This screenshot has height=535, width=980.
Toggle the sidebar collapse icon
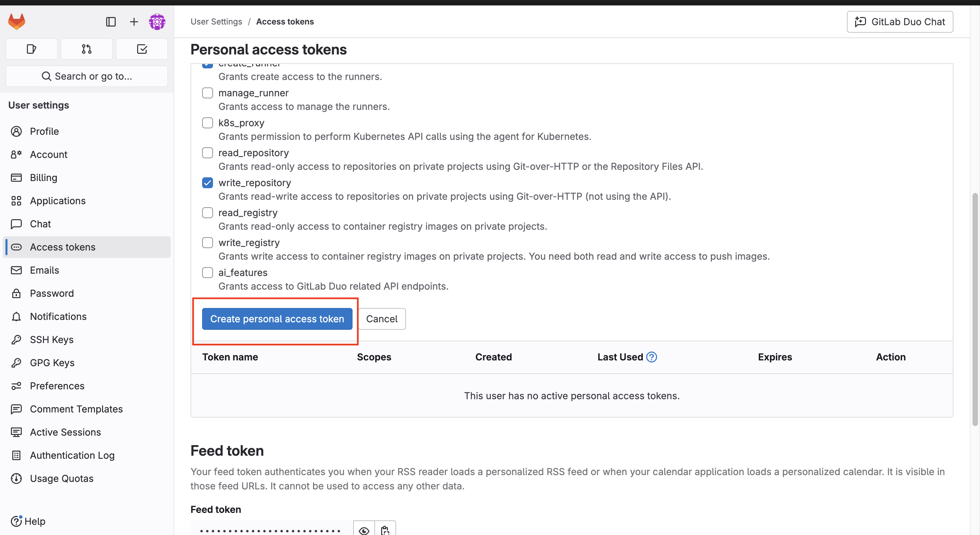coord(111,22)
